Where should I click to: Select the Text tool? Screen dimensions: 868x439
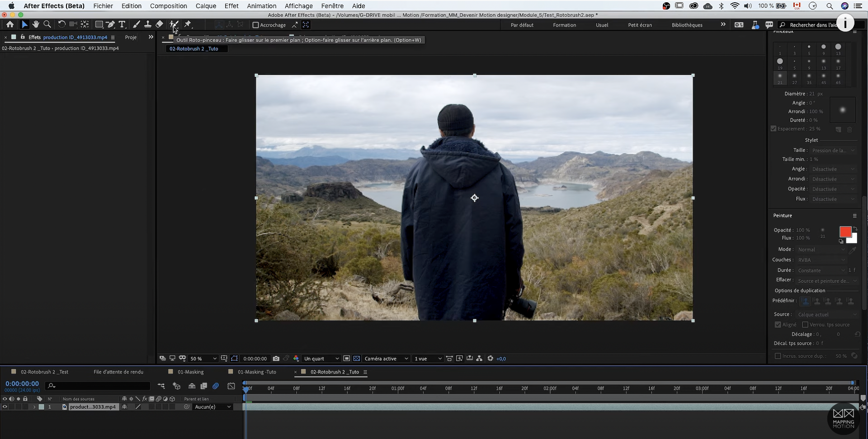tap(122, 24)
